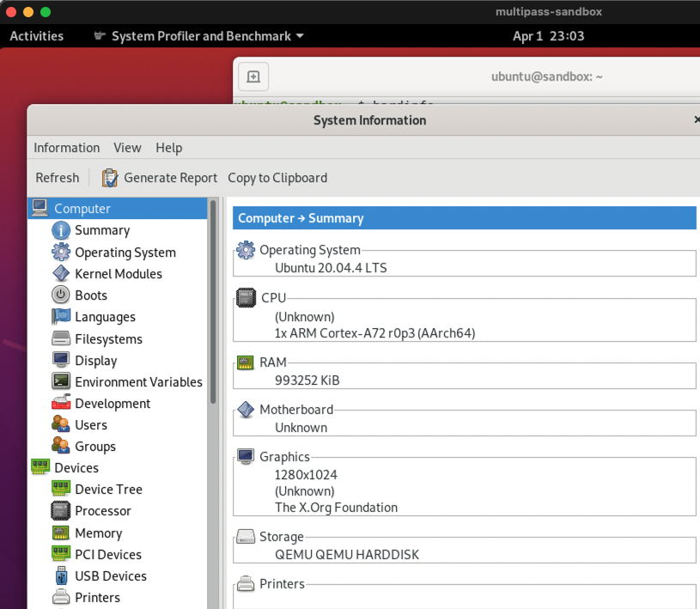Click '993252 KiB' RAM value
This screenshot has height=609, width=700.
tap(307, 381)
